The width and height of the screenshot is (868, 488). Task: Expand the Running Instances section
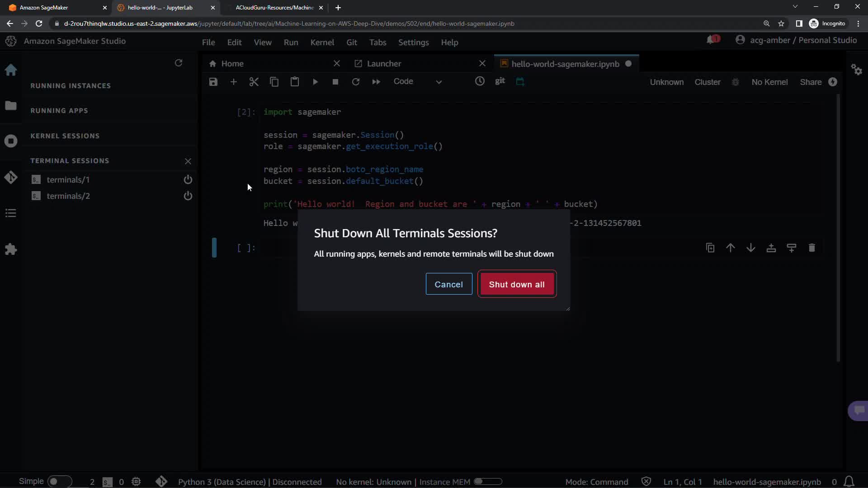pyautogui.click(x=71, y=86)
